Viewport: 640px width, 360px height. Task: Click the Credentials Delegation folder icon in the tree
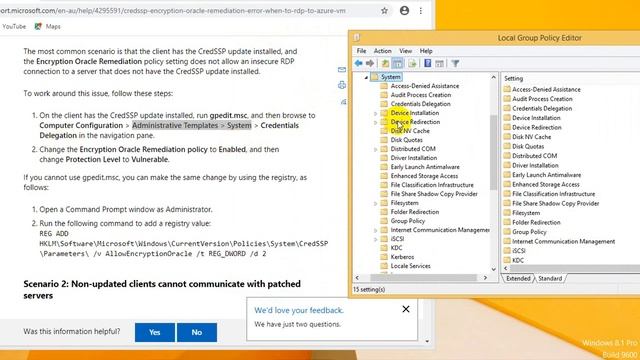(x=384, y=104)
